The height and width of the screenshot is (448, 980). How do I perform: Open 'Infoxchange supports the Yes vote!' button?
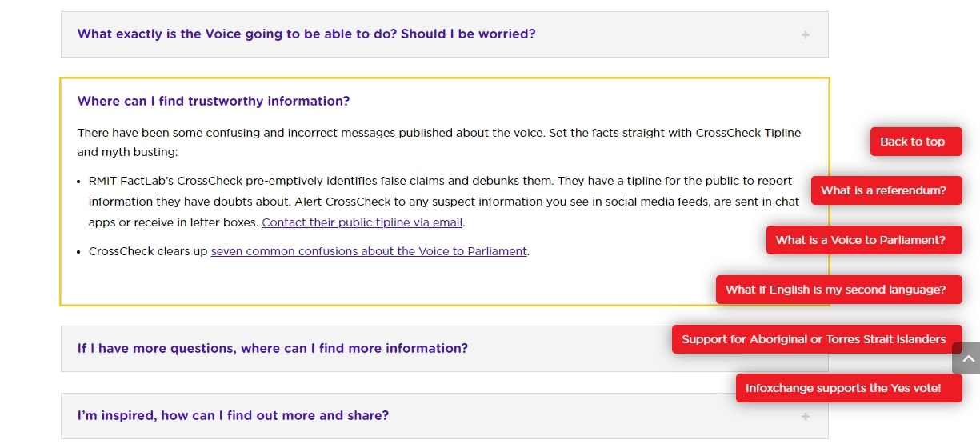[x=843, y=388]
